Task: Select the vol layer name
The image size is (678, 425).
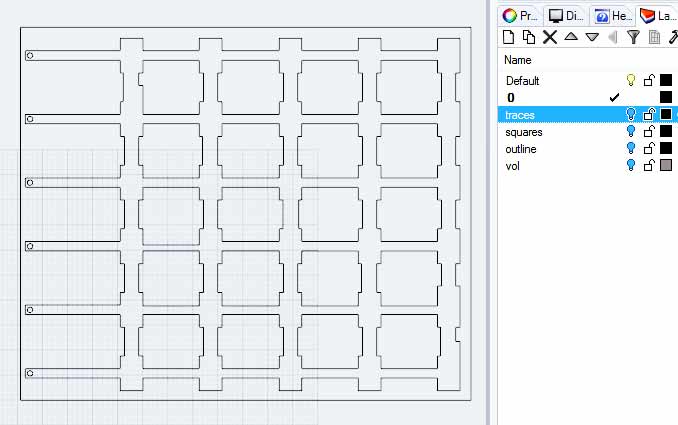Action: [512, 166]
